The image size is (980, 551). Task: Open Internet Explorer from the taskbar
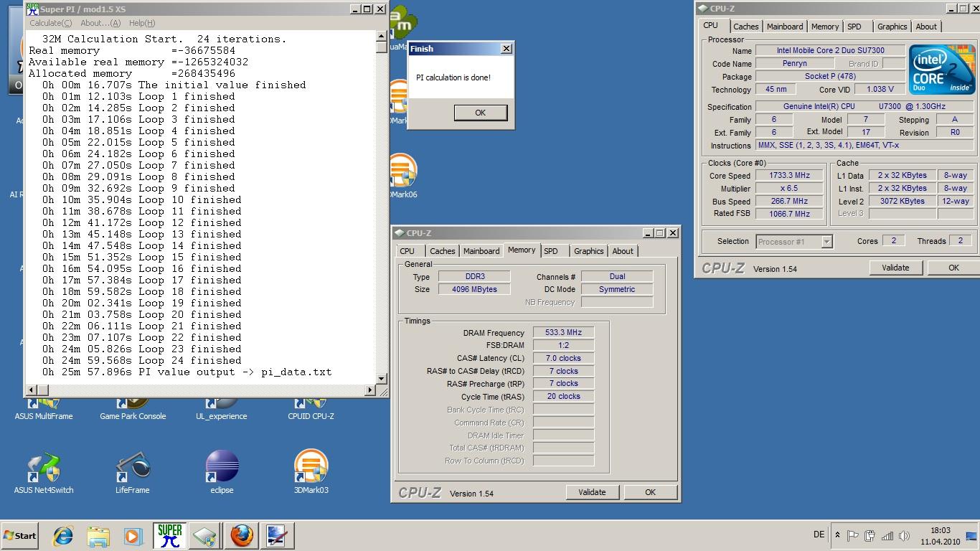[64, 535]
